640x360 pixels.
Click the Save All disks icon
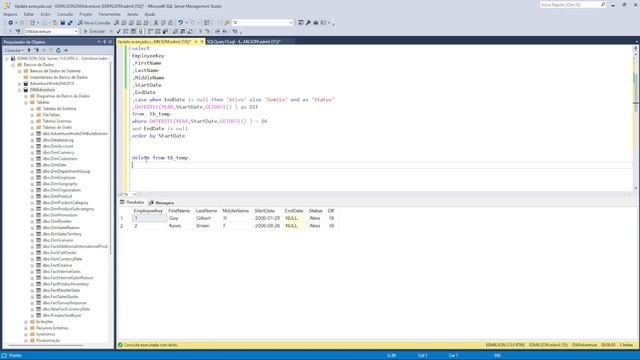70,22
